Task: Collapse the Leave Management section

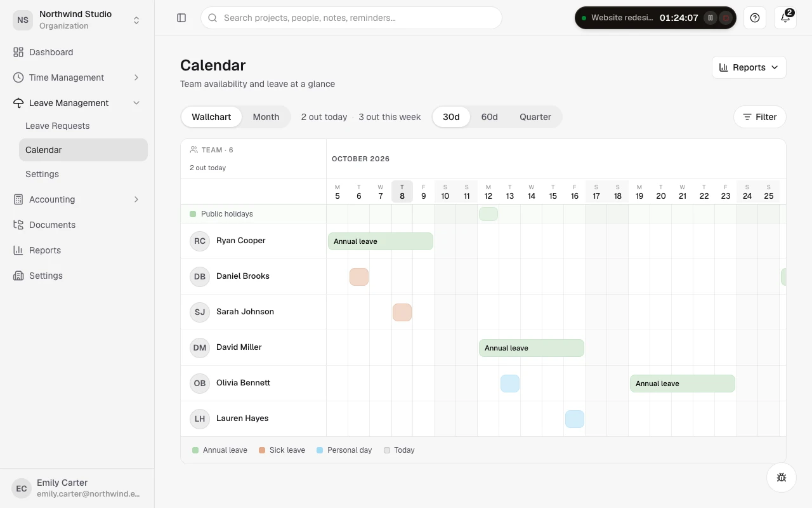Action: point(77,103)
